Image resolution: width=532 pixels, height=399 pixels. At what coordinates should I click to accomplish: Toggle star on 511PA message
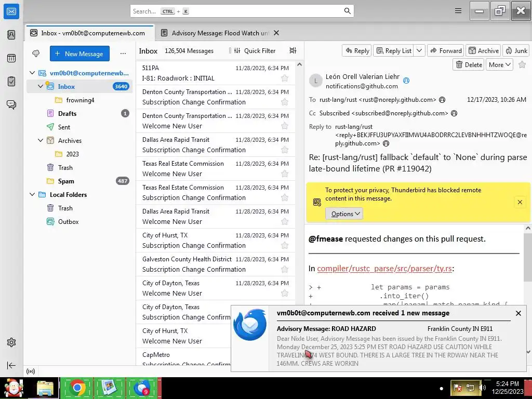click(285, 78)
